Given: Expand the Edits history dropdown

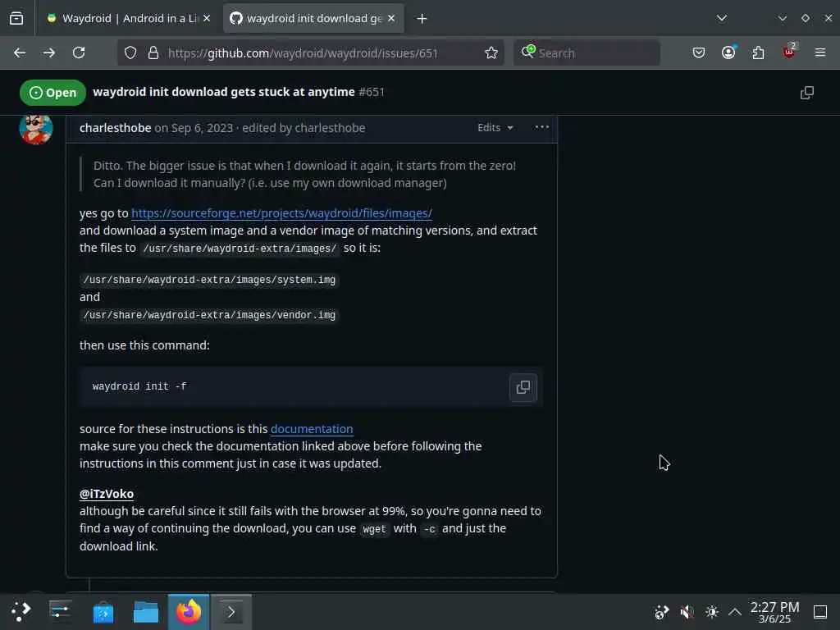Looking at the screenshot, I should (x=495, y=127).
